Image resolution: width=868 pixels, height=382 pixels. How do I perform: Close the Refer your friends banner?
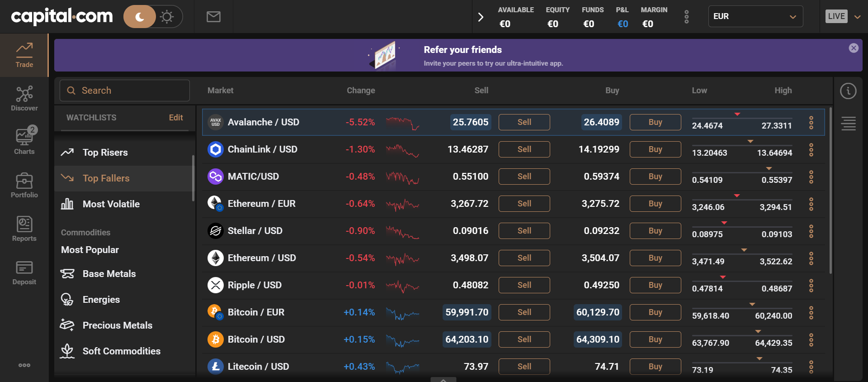(x=854, y=48)
